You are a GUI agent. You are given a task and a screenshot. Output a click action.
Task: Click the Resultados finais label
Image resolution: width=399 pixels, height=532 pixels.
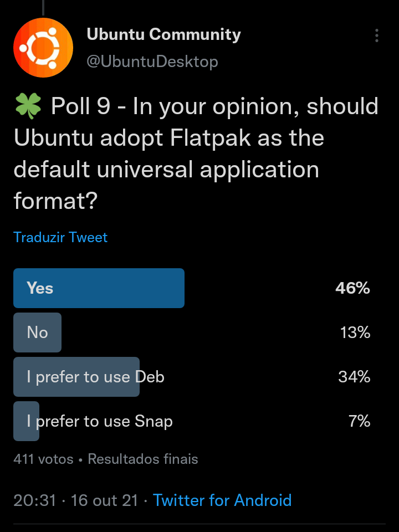point(143,459)
